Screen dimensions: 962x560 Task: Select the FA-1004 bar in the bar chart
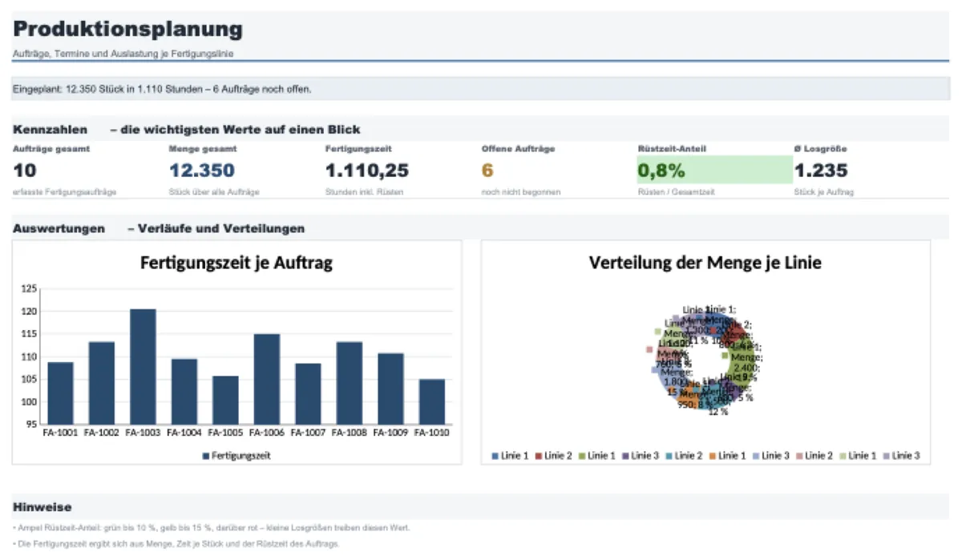(x=184, y=392)
